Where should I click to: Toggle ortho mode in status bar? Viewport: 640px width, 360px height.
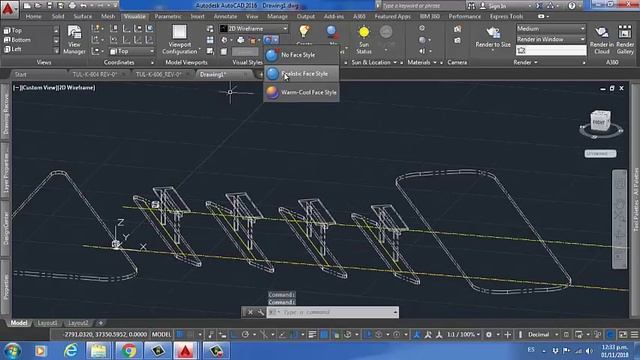(x=234, y=335)
